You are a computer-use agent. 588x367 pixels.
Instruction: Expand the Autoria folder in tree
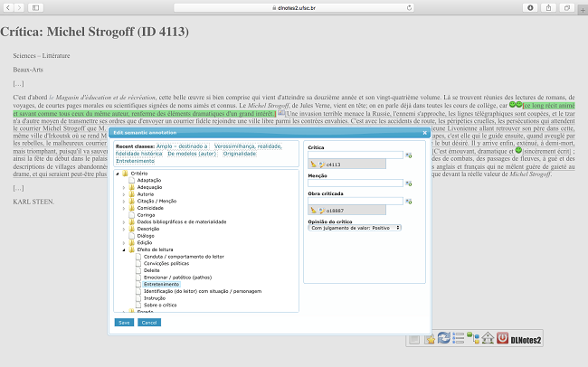click(x=123, y=193)
